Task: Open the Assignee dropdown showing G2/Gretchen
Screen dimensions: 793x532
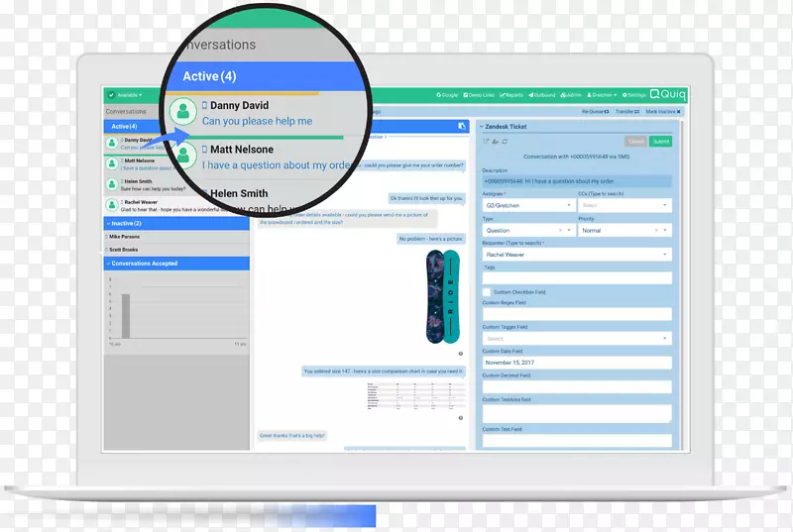Action: [525, 205]
